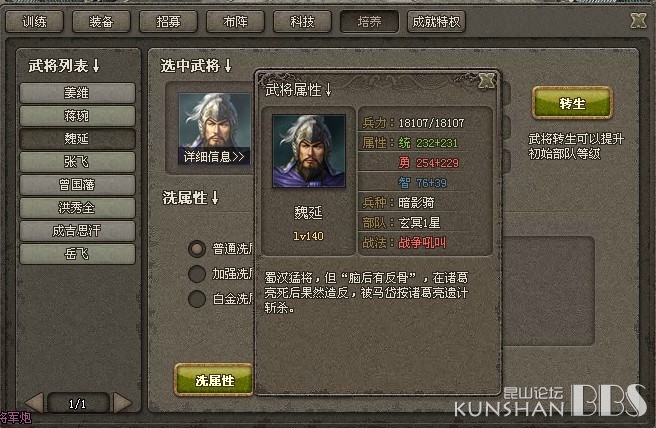Go to previous page with left arrow

(35, 402)
